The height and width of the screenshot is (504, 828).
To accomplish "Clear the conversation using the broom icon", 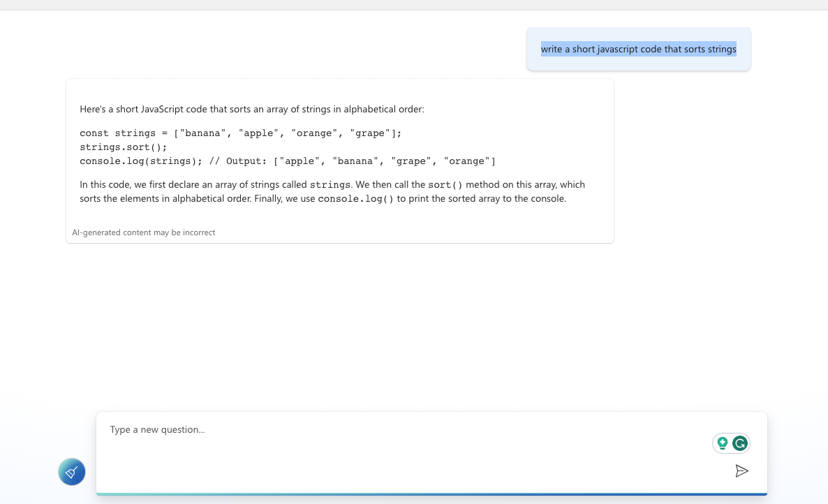I will 71,472.
